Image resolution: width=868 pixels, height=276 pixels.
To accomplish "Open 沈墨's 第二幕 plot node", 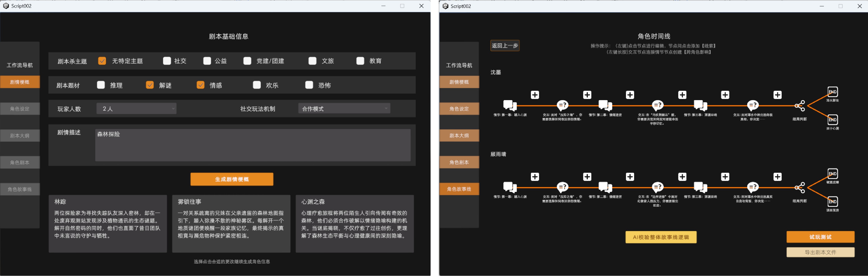I will click(605, 106).
